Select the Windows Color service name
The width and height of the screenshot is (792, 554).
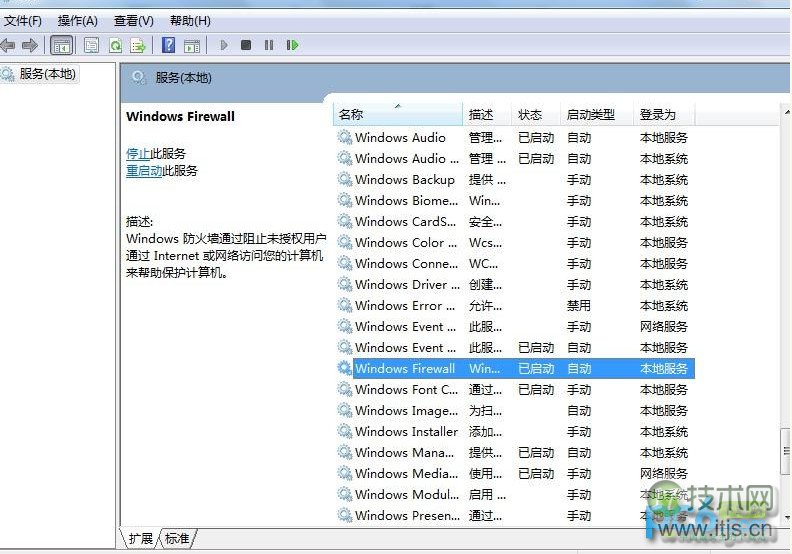click(406, 242)
